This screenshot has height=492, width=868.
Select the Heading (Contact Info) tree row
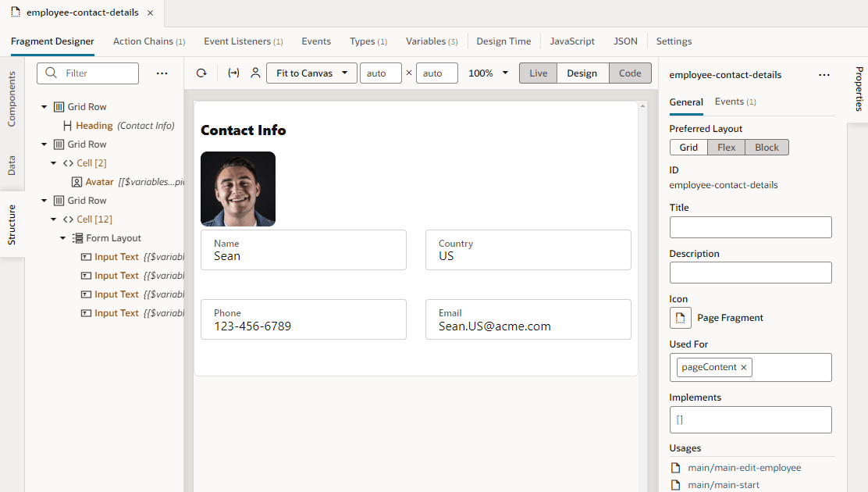pyautogui.click(x=119, y=126)
